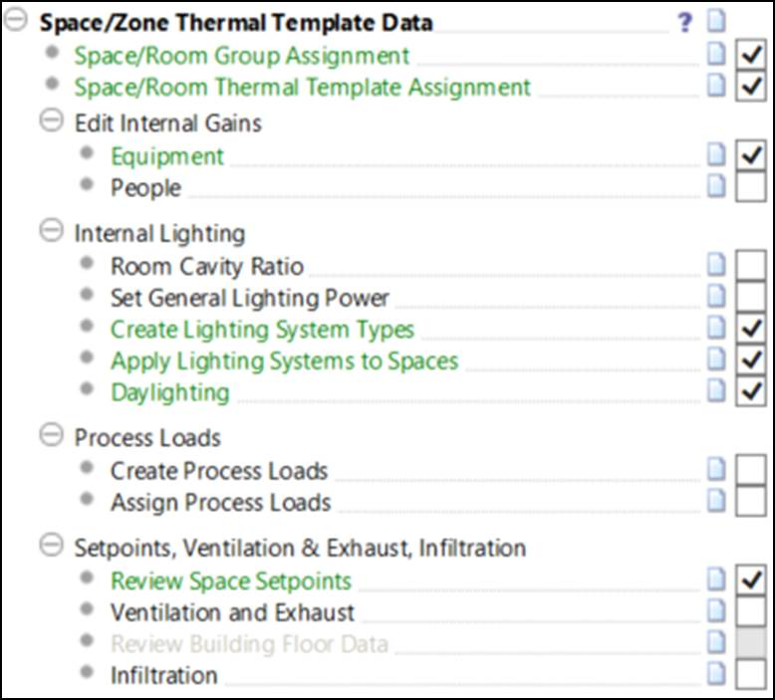Tick the Set General Lighting Power checkbox
Viewport: 775px width, 700px height.
tap(751, 297)
